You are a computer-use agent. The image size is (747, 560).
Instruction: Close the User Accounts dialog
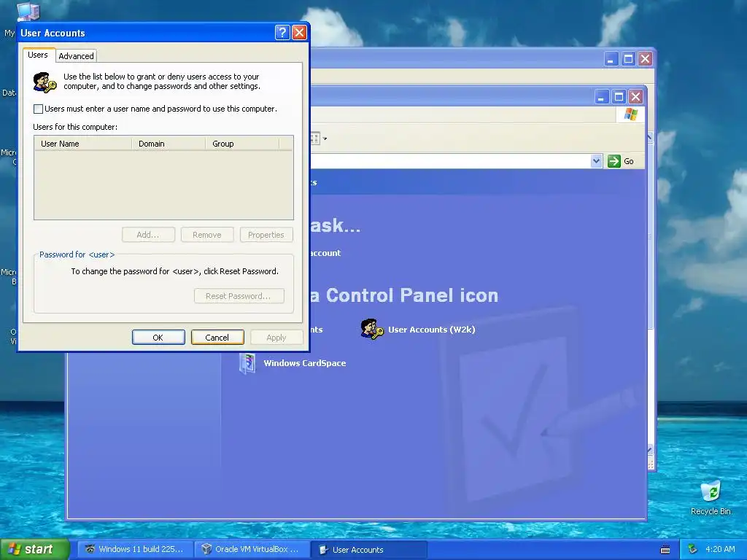pos(299,32)
